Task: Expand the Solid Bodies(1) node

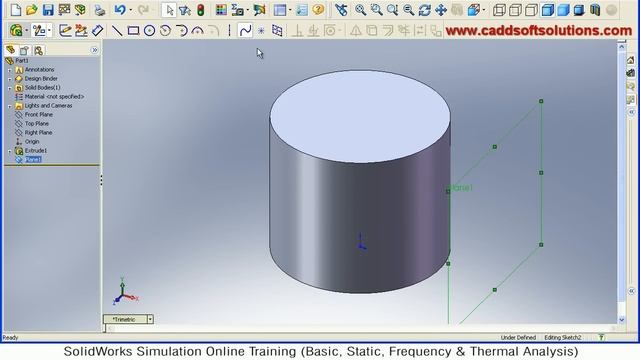Action: [10, 88]
